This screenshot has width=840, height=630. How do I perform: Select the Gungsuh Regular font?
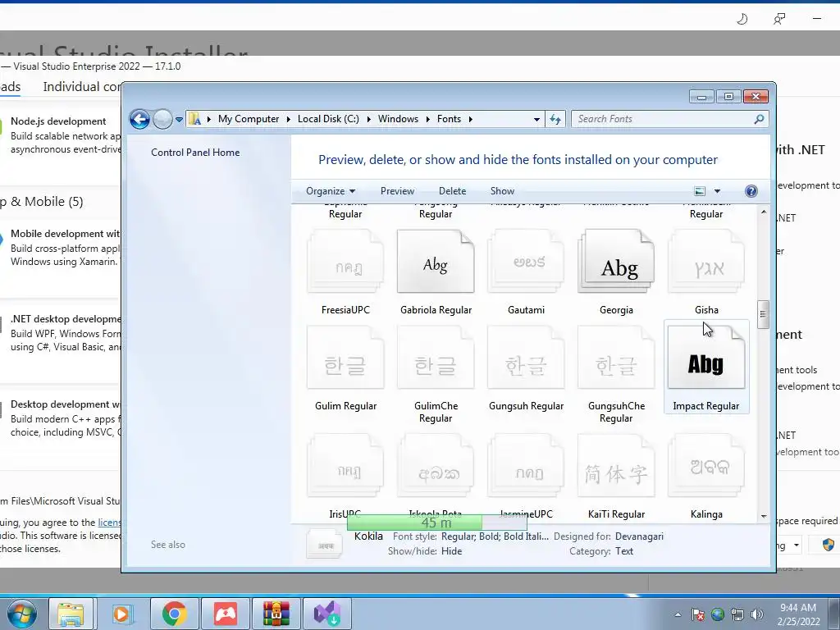tap(526, 369)
